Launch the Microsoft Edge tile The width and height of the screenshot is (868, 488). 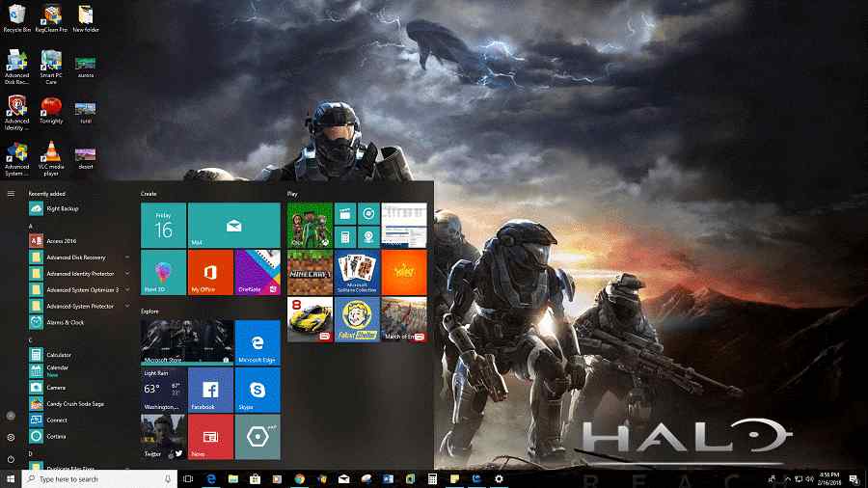click(258, 342)
